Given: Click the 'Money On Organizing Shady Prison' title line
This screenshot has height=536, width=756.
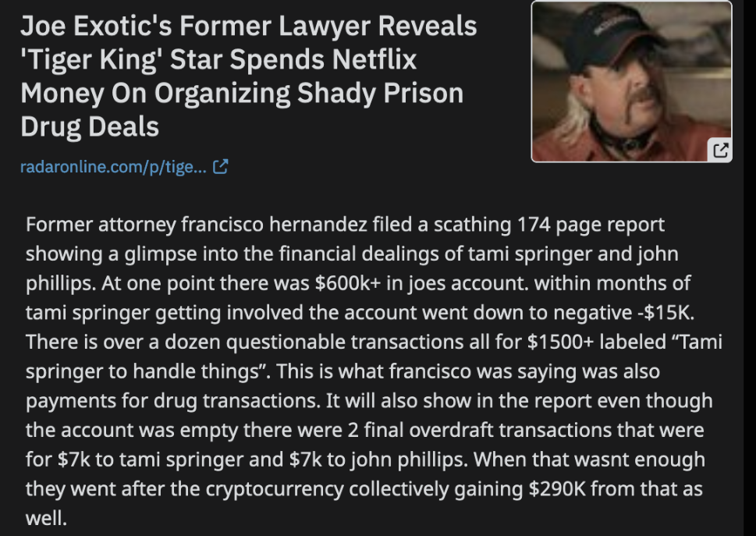Looking at the screenshot, I should 242,93.
